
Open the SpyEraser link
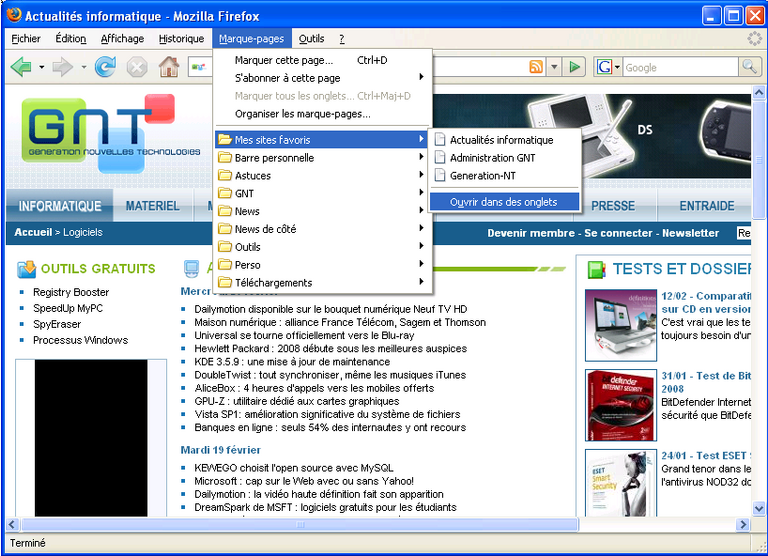pos(57,324)
